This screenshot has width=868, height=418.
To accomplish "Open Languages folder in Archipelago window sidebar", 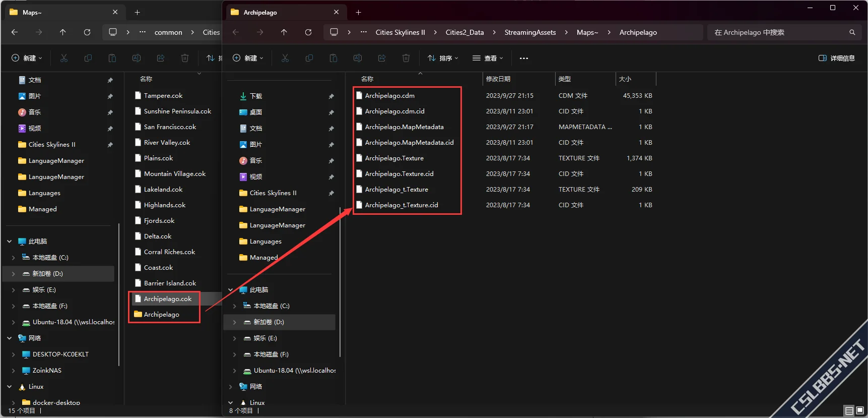I will point(265,242).
